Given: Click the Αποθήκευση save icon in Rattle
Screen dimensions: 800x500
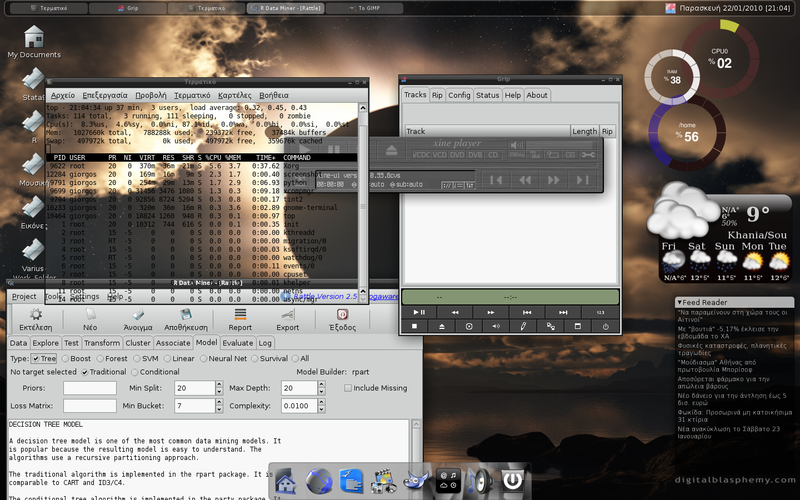Looking at the screenshot, I should (x=186, y=314).
